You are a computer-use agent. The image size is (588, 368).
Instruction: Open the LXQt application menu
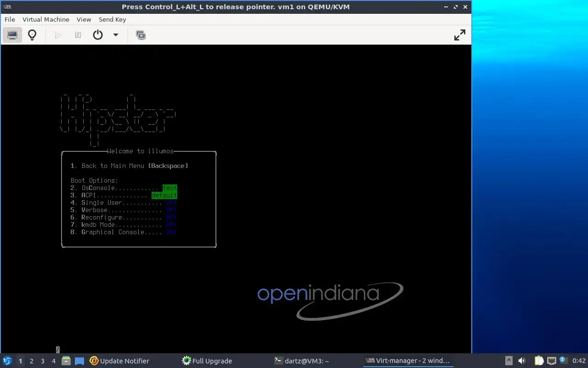point(7,361)
